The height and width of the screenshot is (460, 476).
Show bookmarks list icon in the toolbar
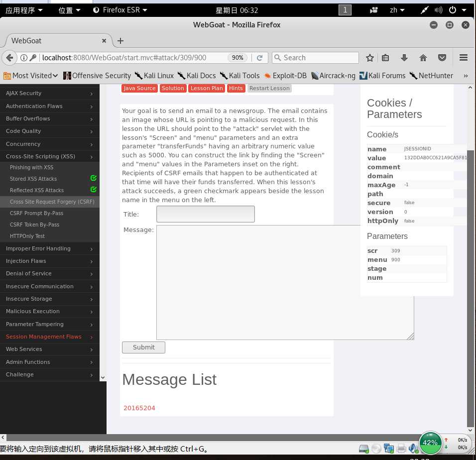385,58
